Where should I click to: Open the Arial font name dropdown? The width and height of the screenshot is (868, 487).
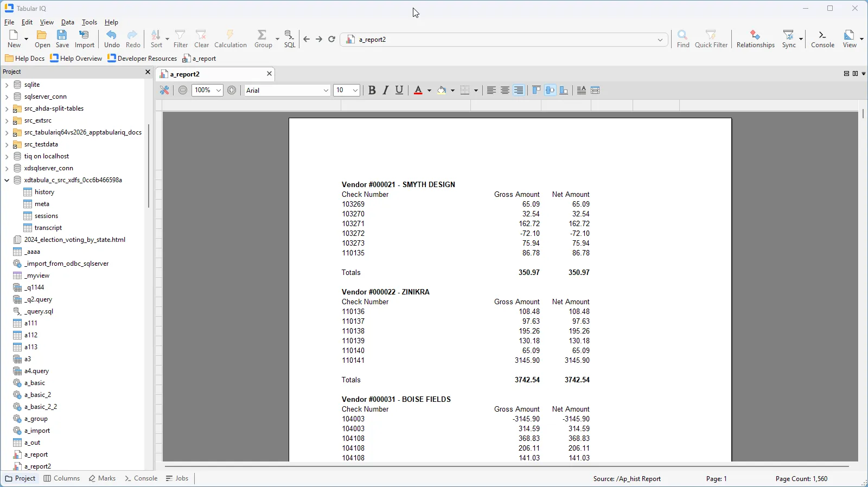(326, 90)
